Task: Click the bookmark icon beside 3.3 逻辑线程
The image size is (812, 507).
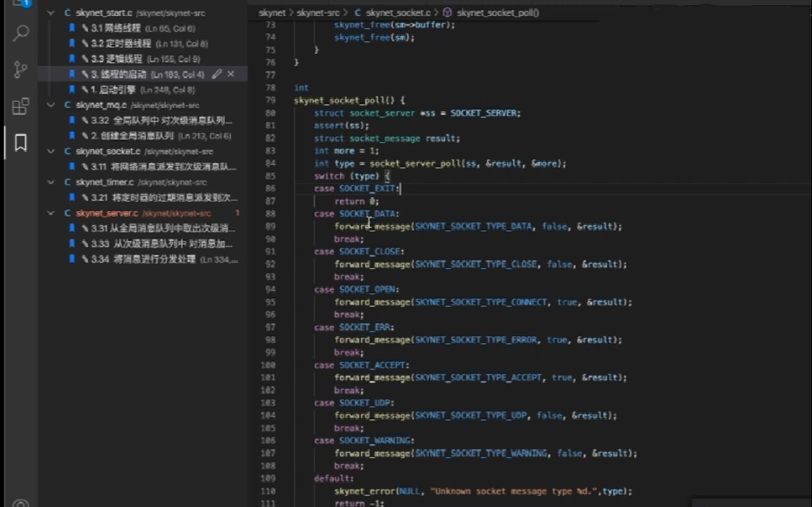Action: coord(72,59)
